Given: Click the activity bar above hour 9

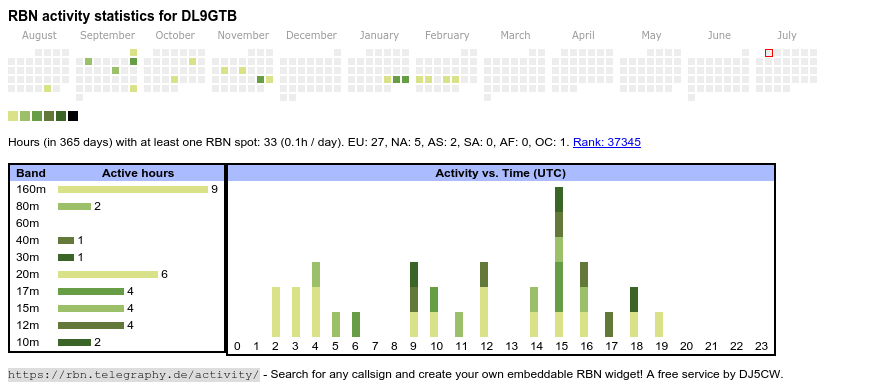Looking at the screenshot, I should pyautogui.click(x=414, y=300).
